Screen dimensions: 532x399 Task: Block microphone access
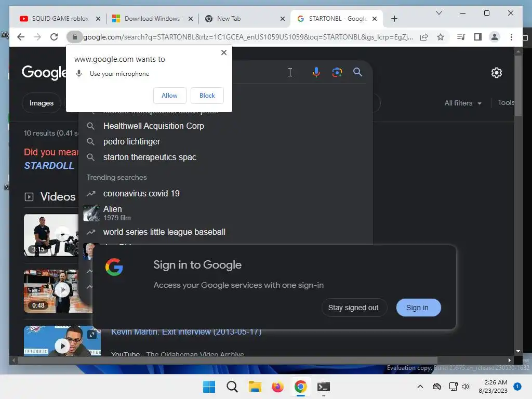click(x=207, y=96)
